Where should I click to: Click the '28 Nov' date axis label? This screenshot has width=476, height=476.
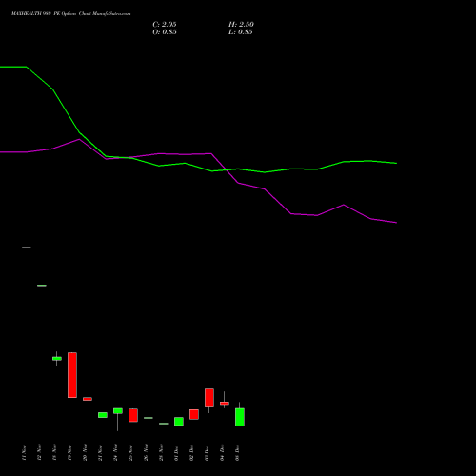tap(161, 452)
